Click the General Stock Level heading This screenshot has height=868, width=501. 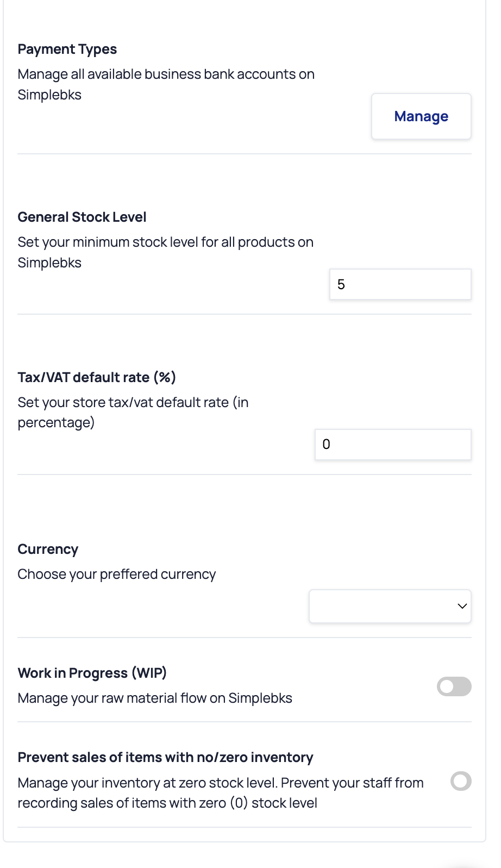[x=82, y=217]
